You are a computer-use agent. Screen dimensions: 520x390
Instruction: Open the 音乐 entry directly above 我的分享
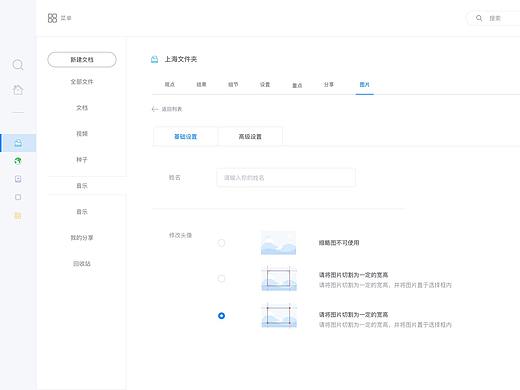(x=82, y=212)
